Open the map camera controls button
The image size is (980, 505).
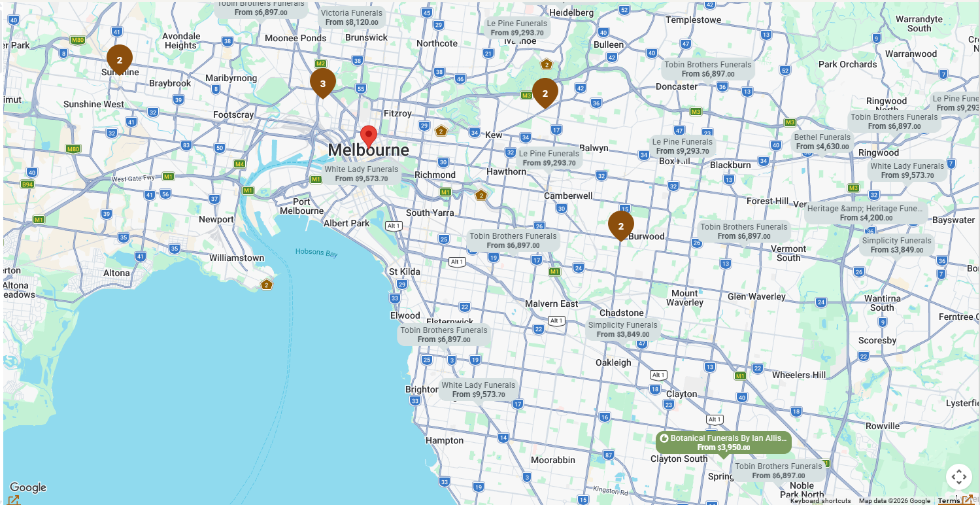tap(959, 477)
